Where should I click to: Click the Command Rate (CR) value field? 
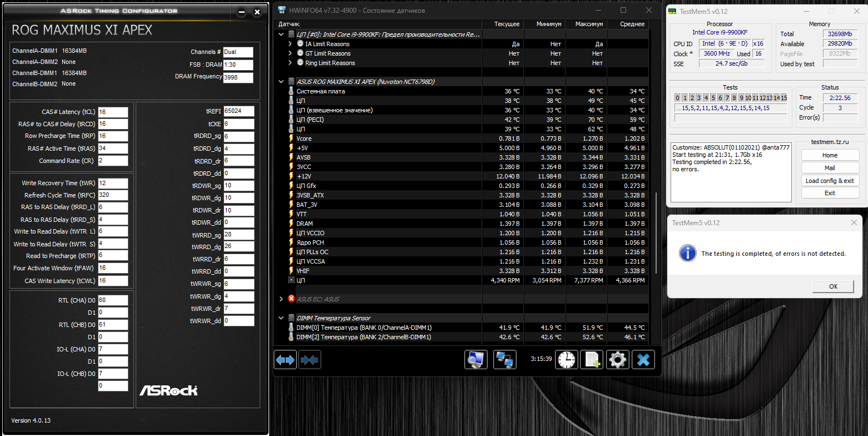(x=113, y=161)
